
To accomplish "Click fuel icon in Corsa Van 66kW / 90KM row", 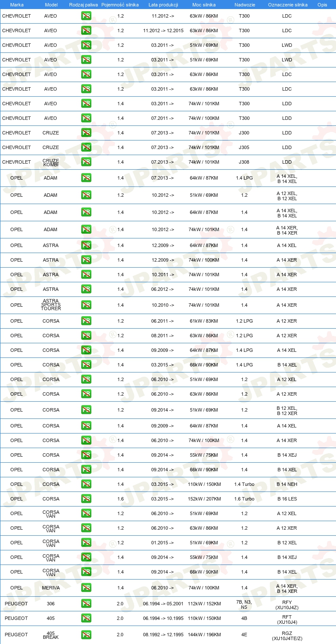I will [86, 572].
